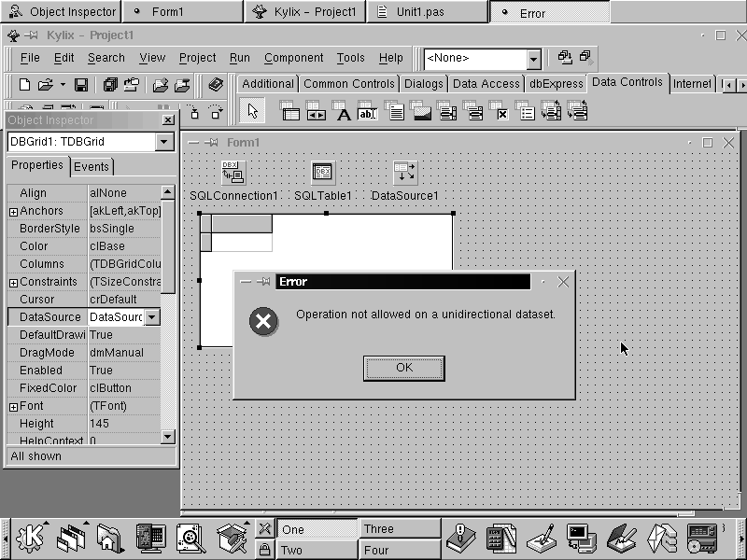Switch to the Events tab
Image resolution: width=747 pixels, height=560 pixels.
tap(92, 167)
